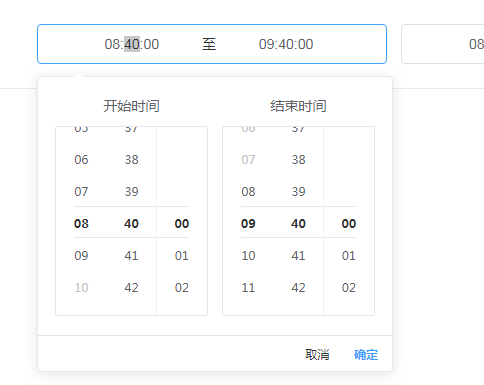Select minute 40 in end time
484x385 pixels.
(298, 224)
